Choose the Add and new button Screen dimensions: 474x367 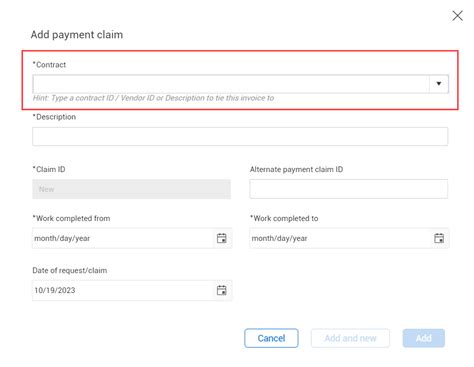pyautogui.click(x=350, y=338)
